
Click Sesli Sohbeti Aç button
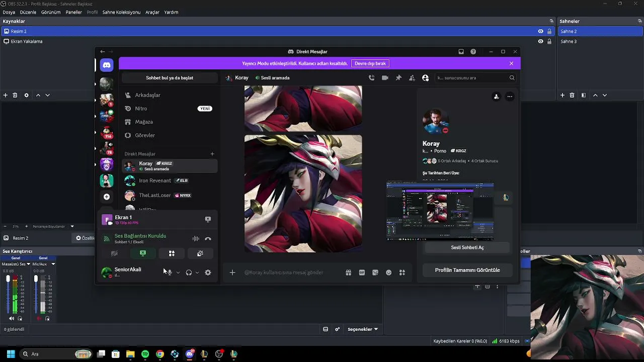[x=467, y=247]
